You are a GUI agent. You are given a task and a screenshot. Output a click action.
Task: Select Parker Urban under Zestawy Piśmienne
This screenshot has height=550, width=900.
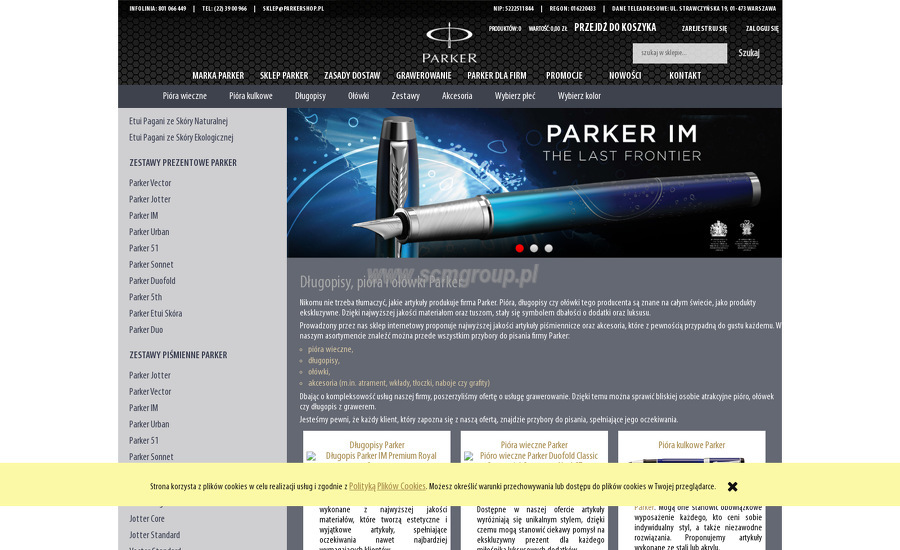pyautogui.click(x=149, y=424)
